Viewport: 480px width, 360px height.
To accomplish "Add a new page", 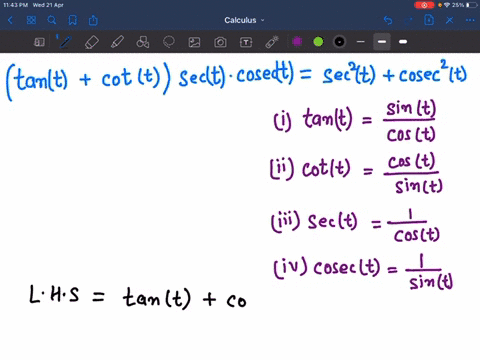I will 429,20.
